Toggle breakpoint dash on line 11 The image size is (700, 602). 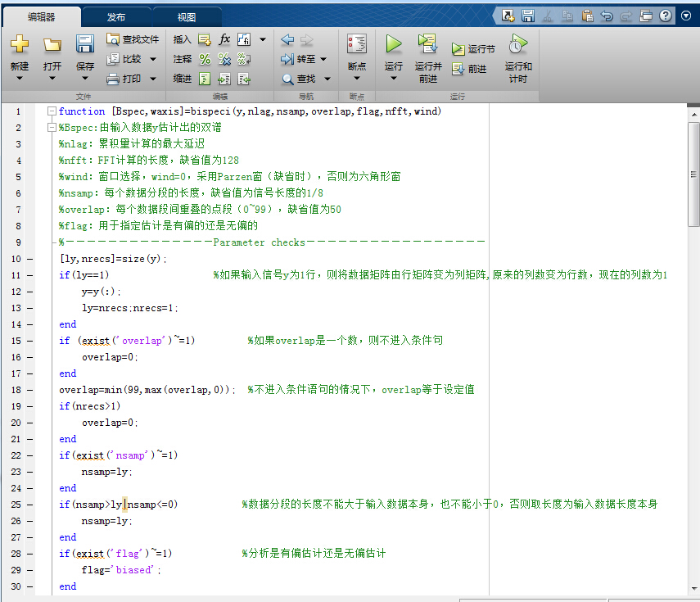(30, 275)
